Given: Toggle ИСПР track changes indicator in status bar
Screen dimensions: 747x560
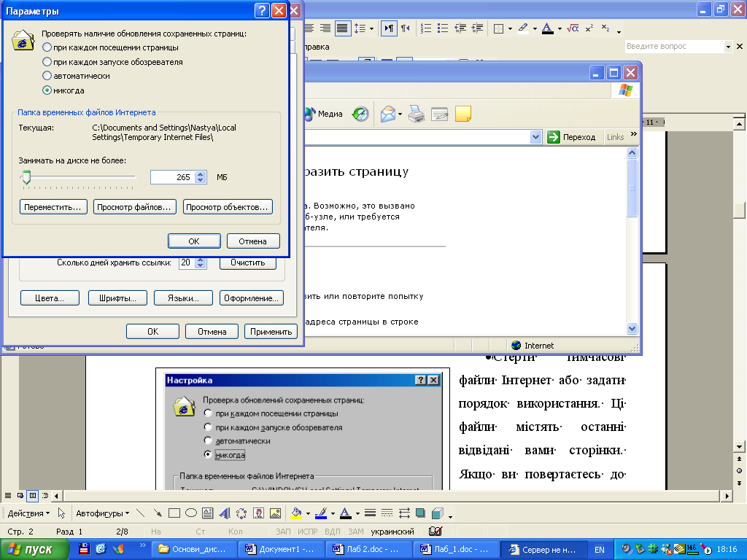Looking at the screenshot, I should click(x=307, y=532).
